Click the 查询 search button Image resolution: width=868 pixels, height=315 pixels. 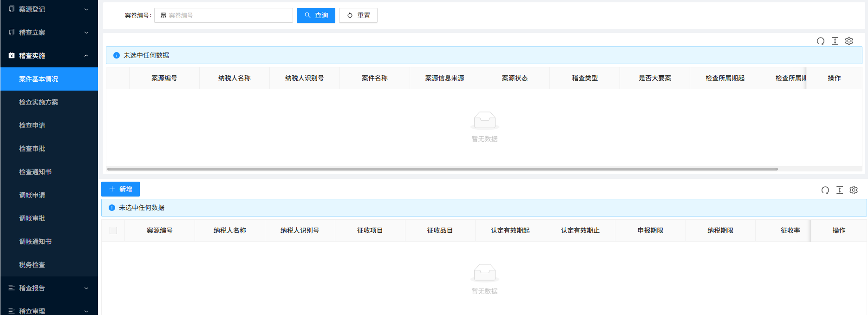[316, 15]
